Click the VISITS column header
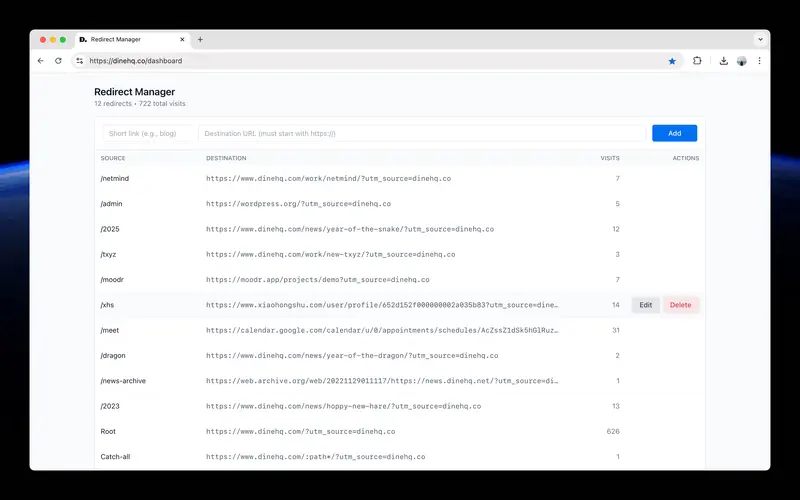This screenshot has width=800, height=500. coord(609,158)
